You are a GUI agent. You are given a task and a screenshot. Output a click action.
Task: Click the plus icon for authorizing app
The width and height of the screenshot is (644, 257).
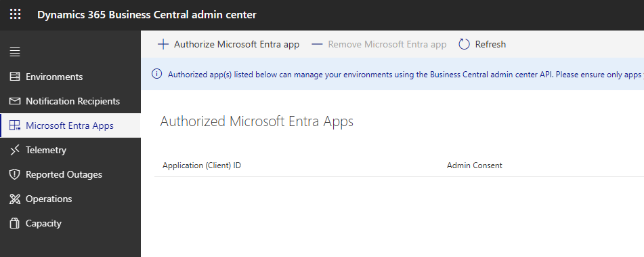[x=163, y=44]
